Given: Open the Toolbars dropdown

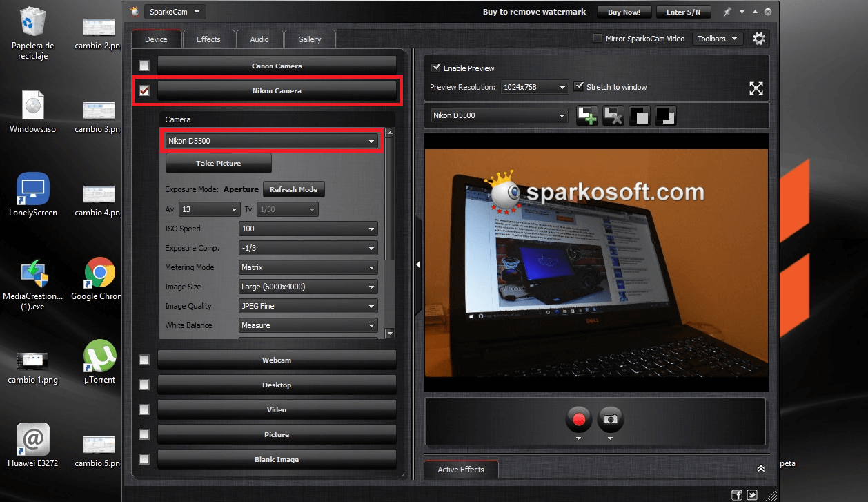Looking at the screenshot, I should pos(718,39).
